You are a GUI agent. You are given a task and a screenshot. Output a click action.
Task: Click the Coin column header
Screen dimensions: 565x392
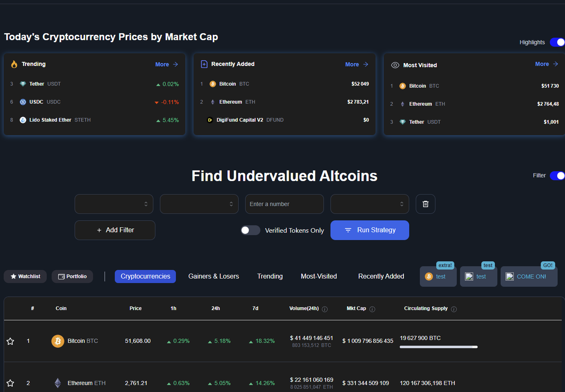pyautogui.click(x=61, y=308)
